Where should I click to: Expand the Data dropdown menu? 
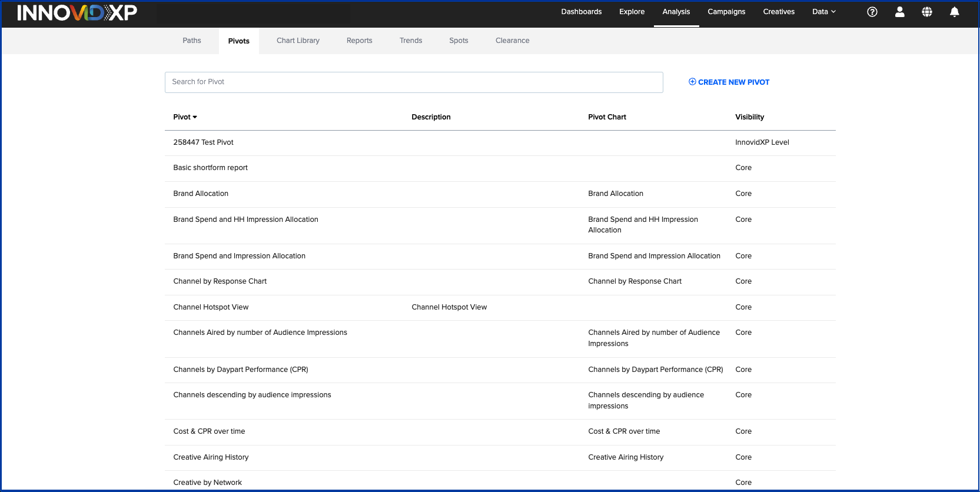824,12
